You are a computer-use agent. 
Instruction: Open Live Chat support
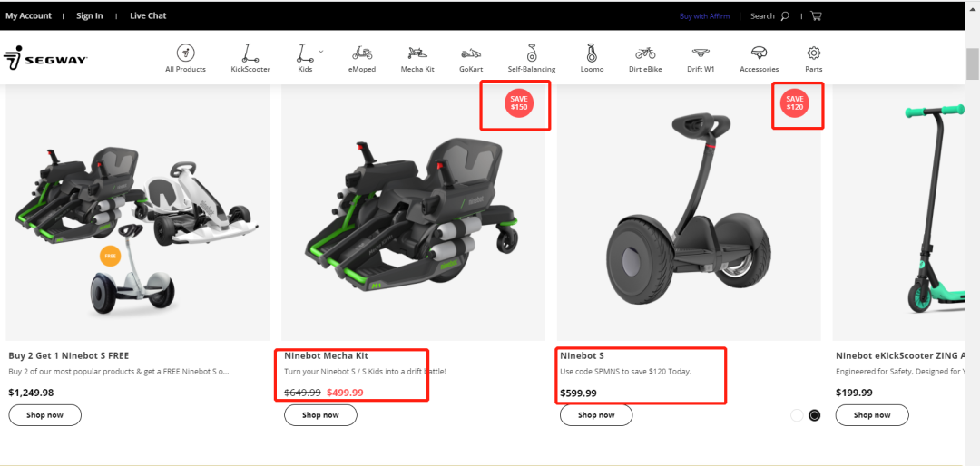[148, 15]
